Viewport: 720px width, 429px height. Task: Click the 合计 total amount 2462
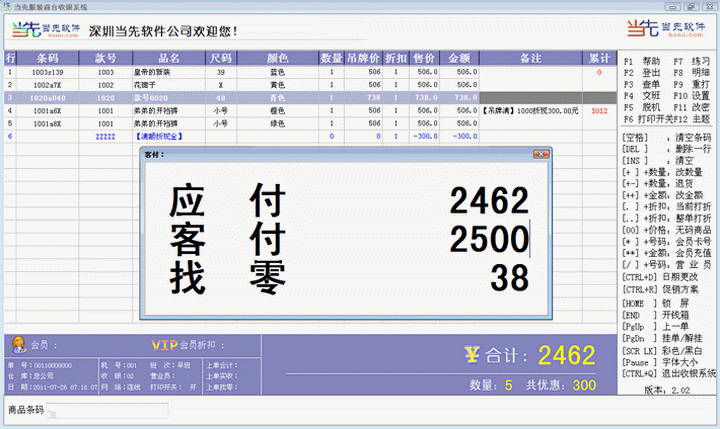[566, 354]
